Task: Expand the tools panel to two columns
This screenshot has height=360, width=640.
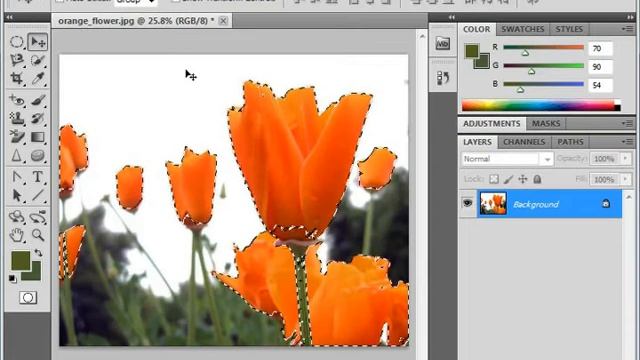Action: coord(10,17)
